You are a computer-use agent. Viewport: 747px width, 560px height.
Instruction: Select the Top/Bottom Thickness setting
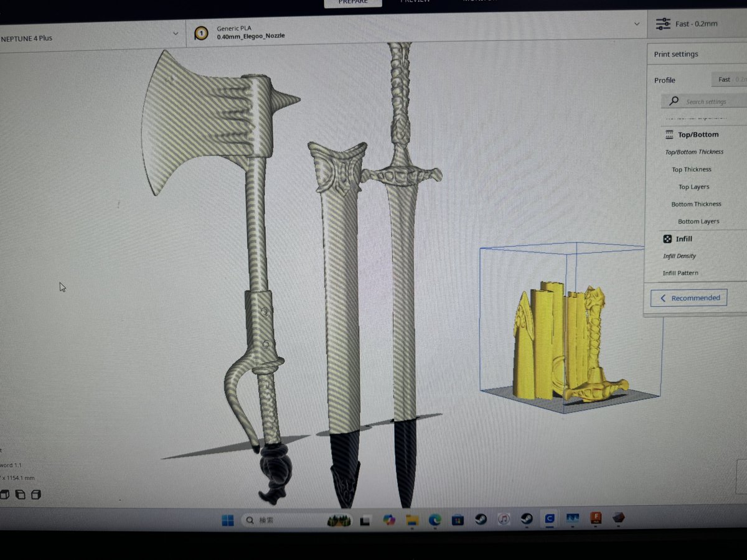pyautogui.click(x=694, y=152)
